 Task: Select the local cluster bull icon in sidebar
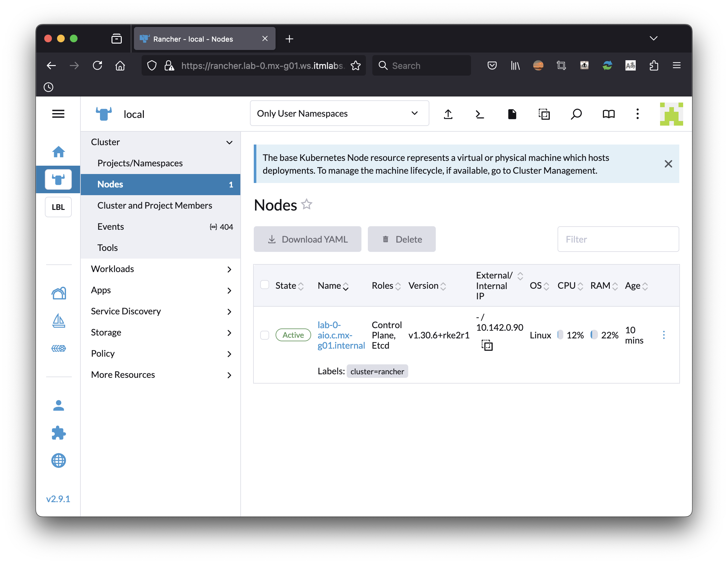point(58,180)
